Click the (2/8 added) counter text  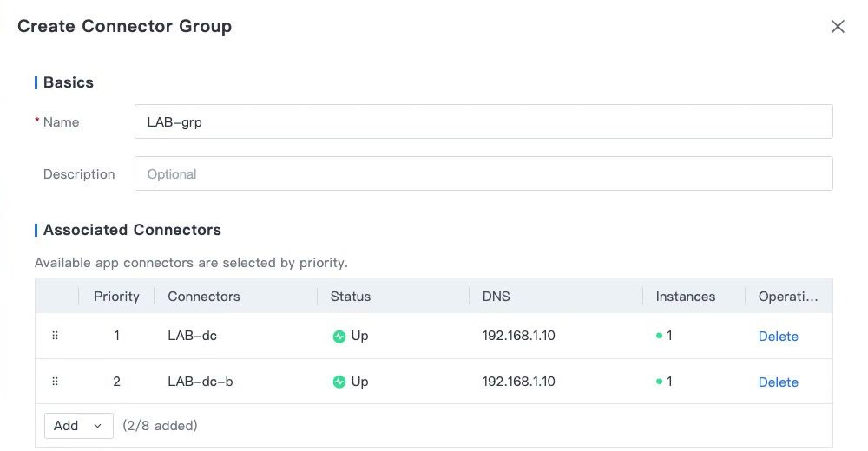160,426
